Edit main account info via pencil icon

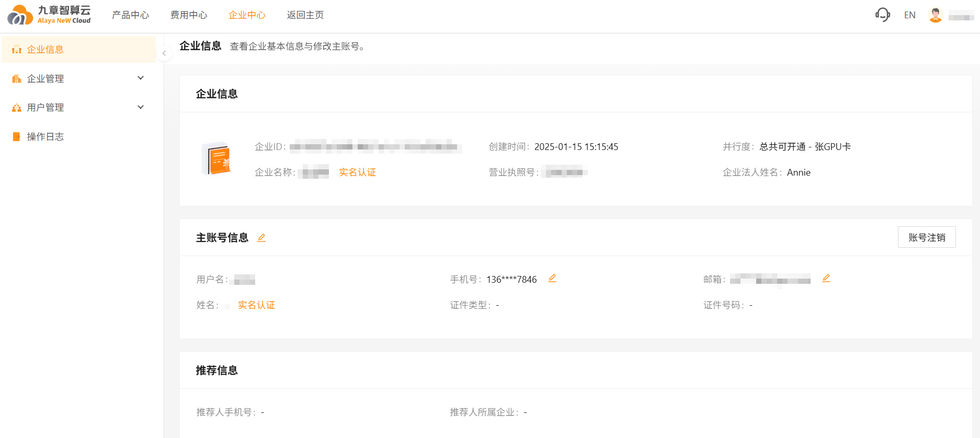click(x=261, y=238)
